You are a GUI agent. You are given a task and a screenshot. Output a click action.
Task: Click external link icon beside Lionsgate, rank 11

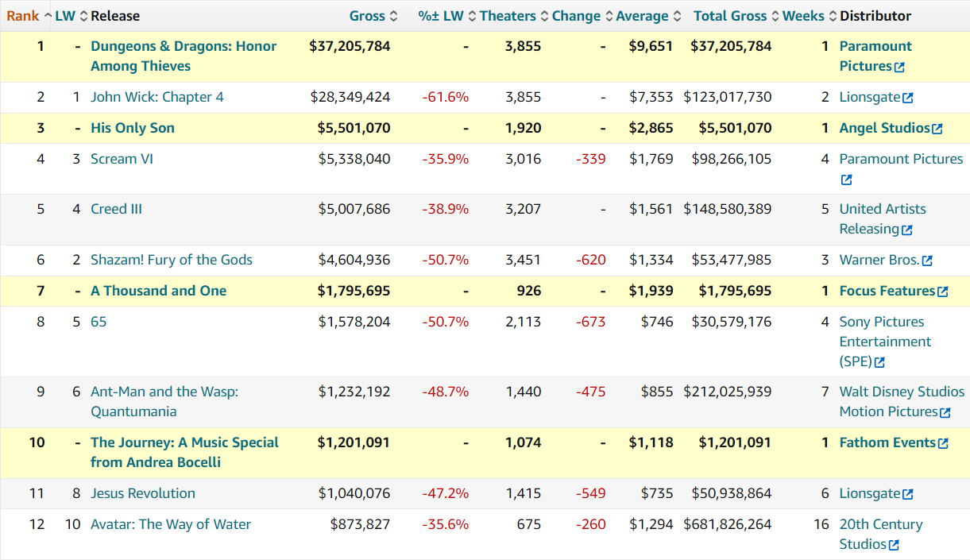pyautogui.click(x=908, y=494)
